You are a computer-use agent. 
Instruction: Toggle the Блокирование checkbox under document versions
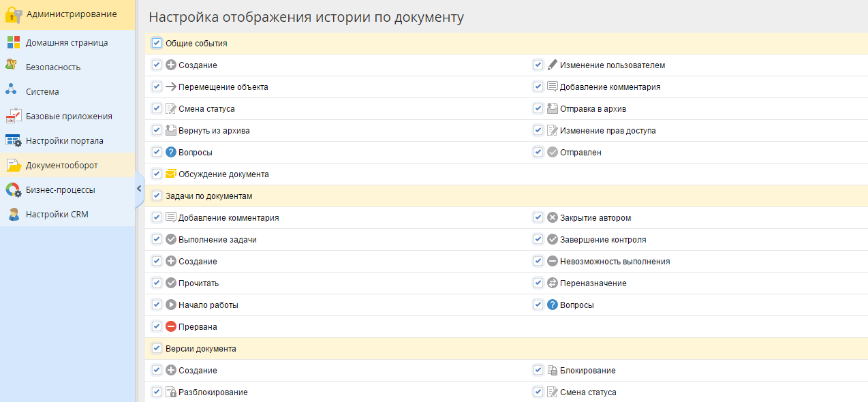(x=538, y=371)
